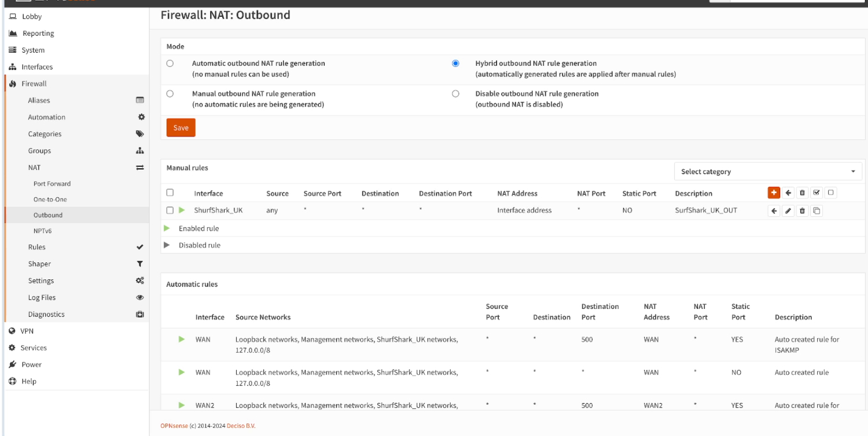Delete the SurfShark_UK_OUT rule row
The image size is (868, 436).
(x=802, y=211)
